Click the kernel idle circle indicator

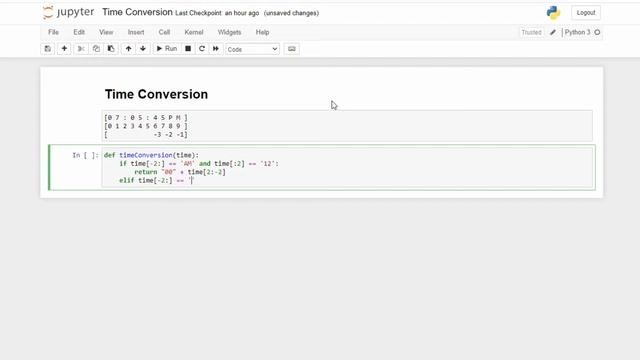click(597, 32)
